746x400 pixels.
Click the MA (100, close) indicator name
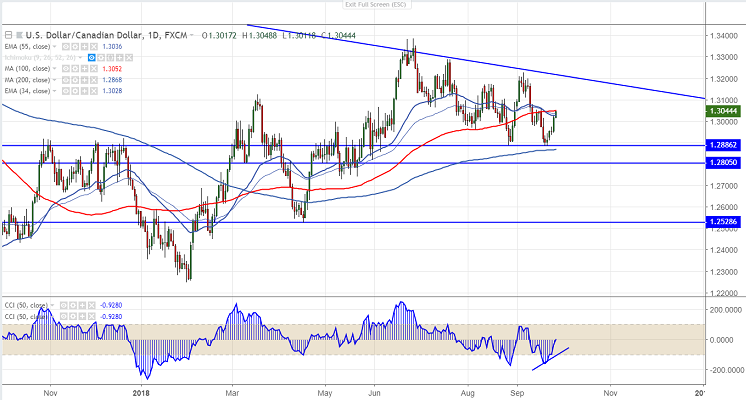27,69
